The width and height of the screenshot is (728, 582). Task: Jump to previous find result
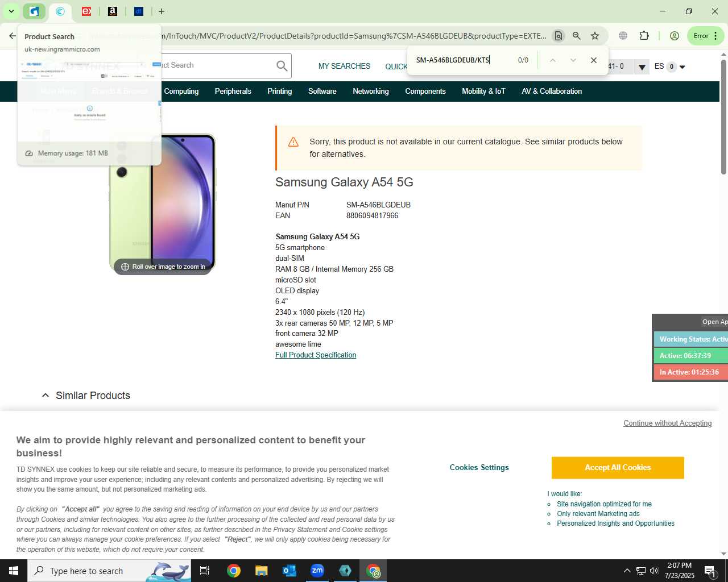point(552,60)
